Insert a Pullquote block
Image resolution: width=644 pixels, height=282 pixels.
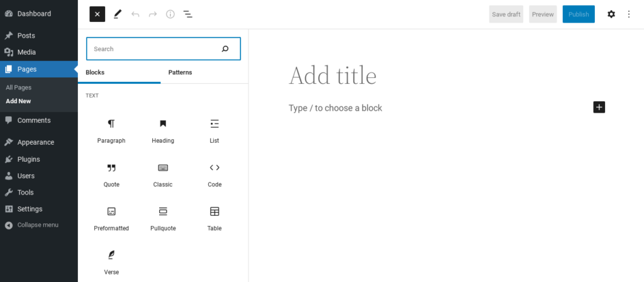point(163,218)
